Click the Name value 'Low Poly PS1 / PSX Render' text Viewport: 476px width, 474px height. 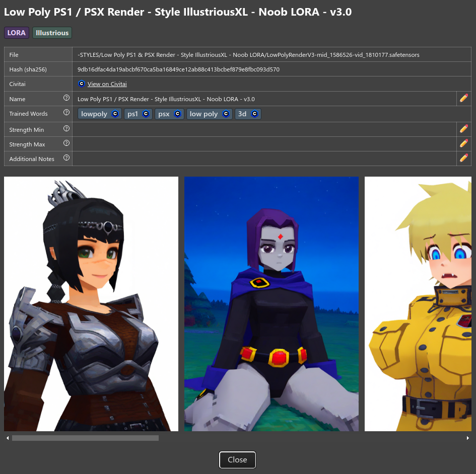click(x=166, y=99)
